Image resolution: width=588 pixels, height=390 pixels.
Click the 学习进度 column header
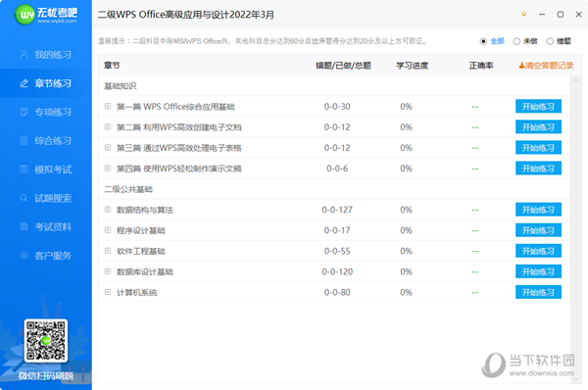[x=413, y=66]
